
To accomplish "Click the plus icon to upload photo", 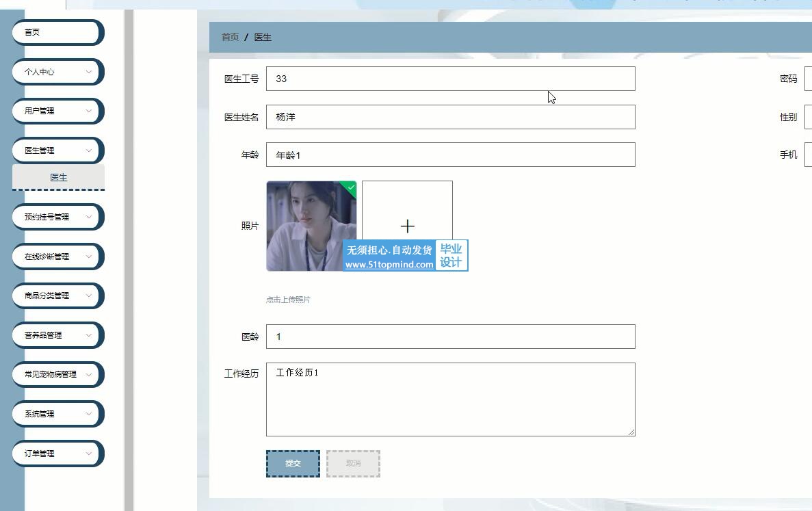I will tap(408, 226).
